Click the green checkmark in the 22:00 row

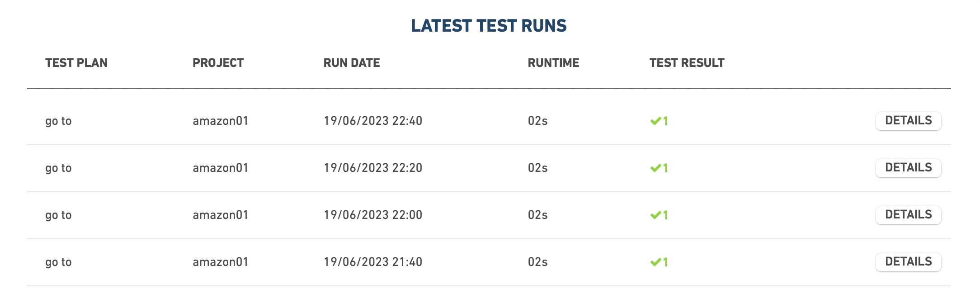click(655, 215)
